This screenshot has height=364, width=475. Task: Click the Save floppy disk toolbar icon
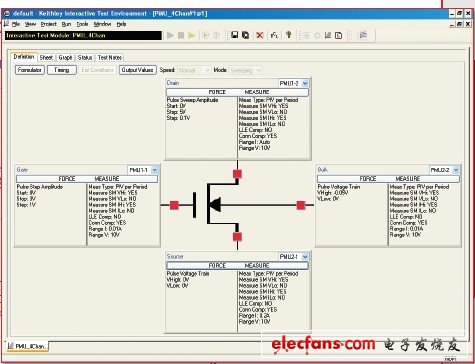[235, 35]
